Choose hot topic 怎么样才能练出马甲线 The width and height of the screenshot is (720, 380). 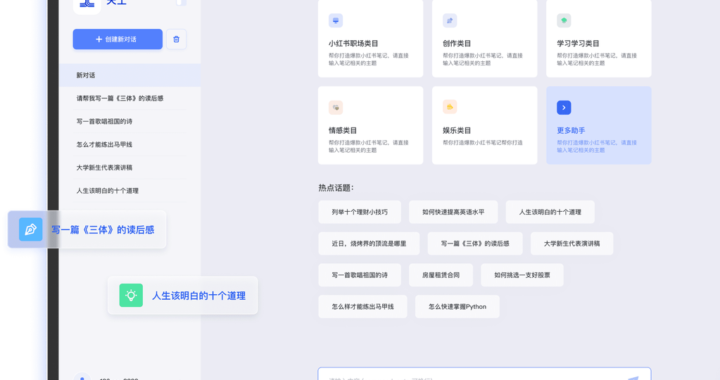pyautogui.click(x=363, y=307)
